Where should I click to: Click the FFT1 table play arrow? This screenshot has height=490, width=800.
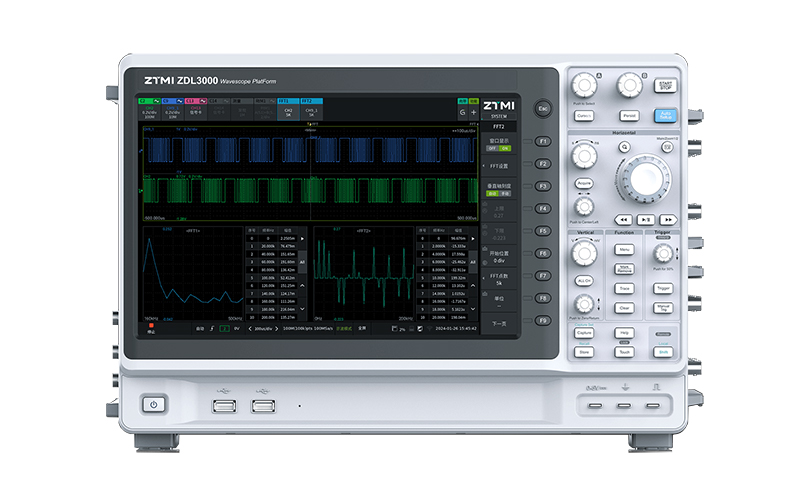click(x=302, y=238)
